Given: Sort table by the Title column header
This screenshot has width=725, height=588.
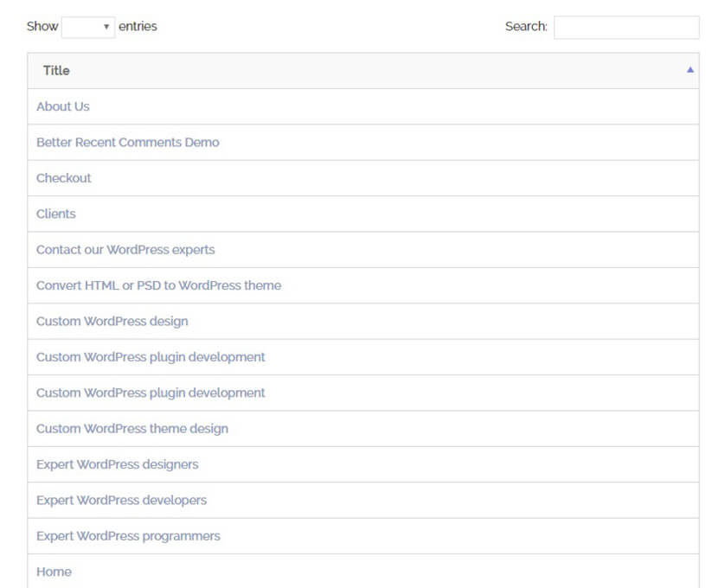Looking at the screenshot, I should (57, 71).
